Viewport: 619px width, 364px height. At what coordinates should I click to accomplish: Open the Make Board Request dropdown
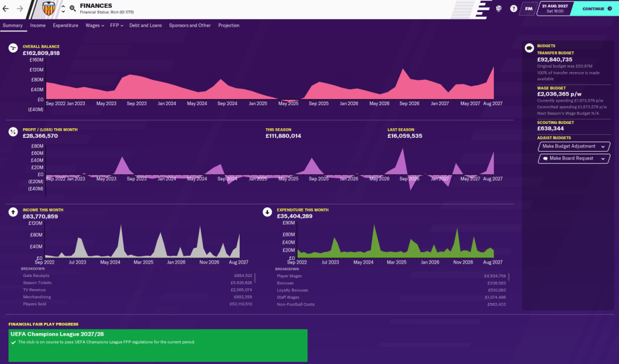[x=573, y=158]
